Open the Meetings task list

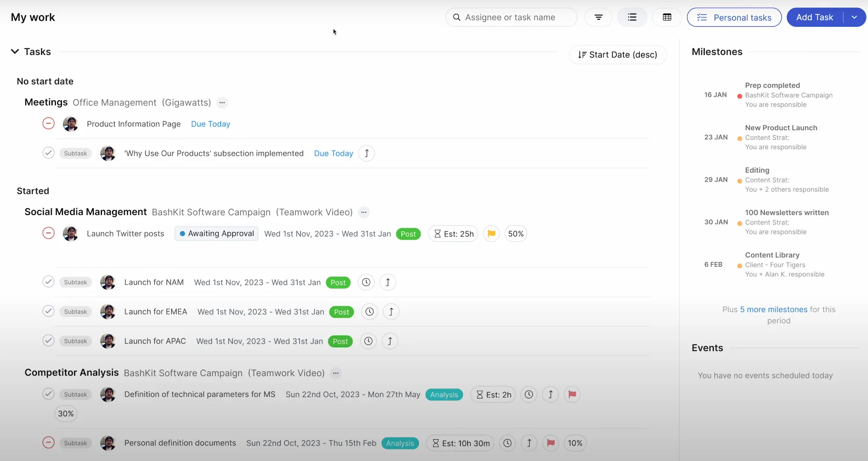click(46, 102)
